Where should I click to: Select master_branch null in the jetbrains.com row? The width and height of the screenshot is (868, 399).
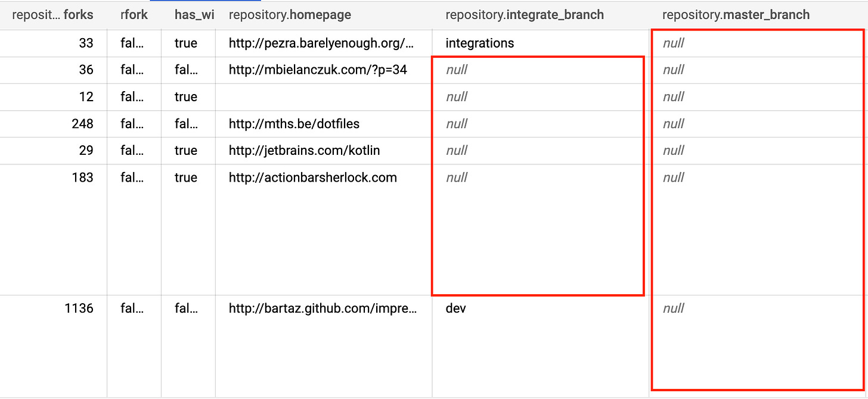674,151
